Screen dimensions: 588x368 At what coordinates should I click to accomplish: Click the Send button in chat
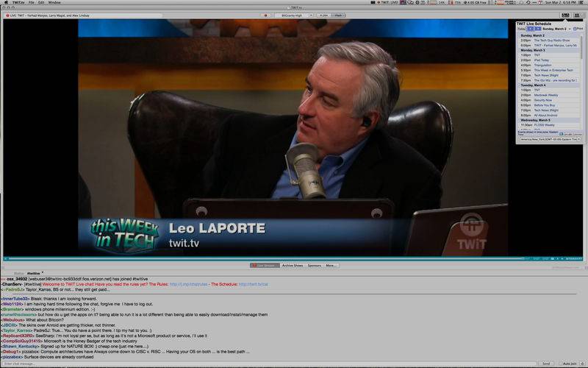[546, 364]
